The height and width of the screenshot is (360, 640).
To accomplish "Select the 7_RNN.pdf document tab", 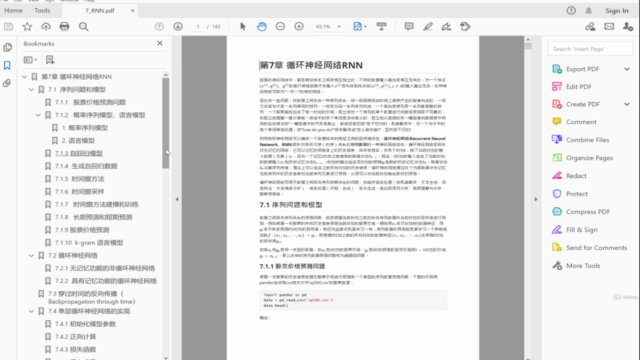I will 100,11.
